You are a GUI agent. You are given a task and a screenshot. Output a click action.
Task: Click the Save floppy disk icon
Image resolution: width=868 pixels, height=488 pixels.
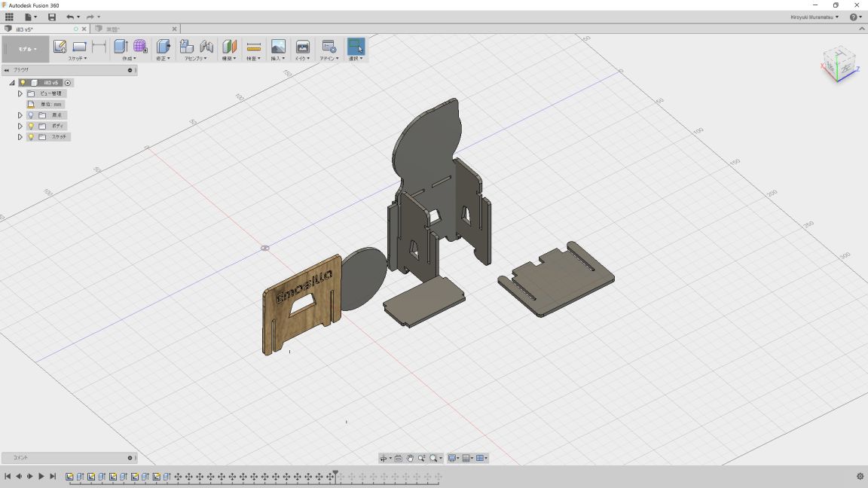(51, 17)
